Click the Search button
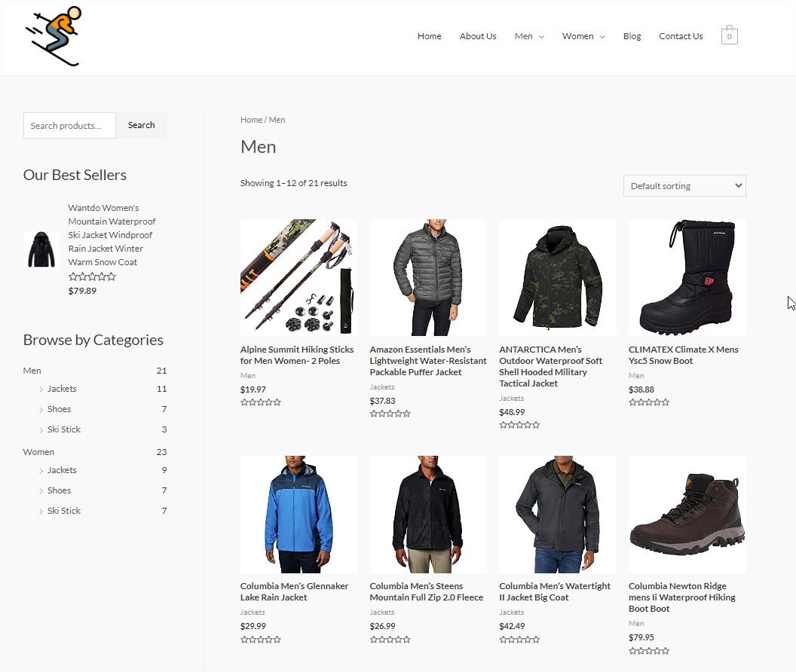Viewport: 796px width, 672px height. 141,125
